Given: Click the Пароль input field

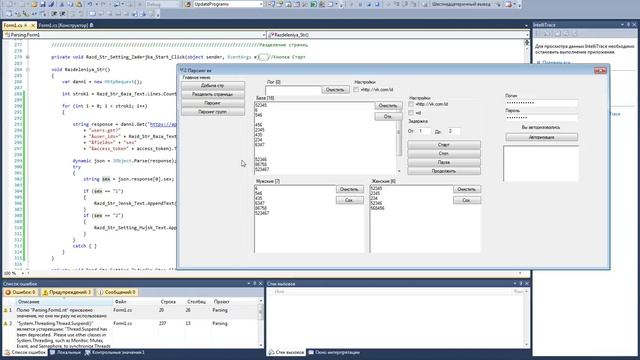Looking at the screenshot, I should point(541,118).
